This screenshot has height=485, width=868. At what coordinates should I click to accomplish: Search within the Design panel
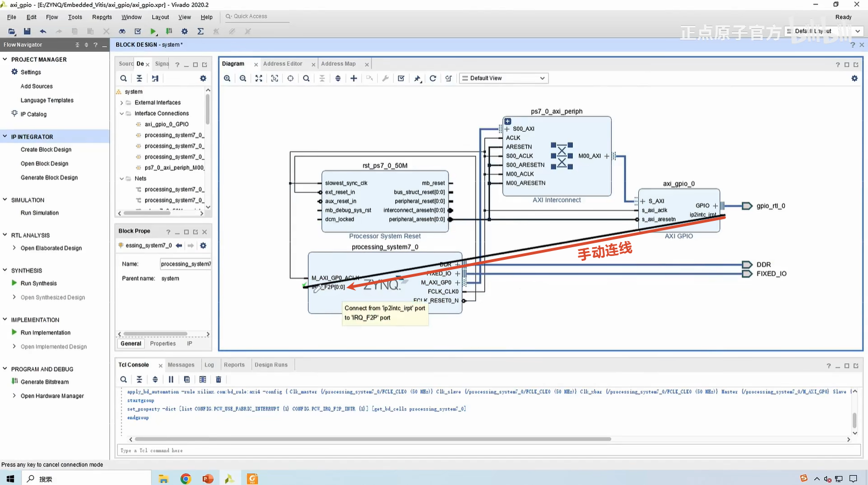[124, 79]
